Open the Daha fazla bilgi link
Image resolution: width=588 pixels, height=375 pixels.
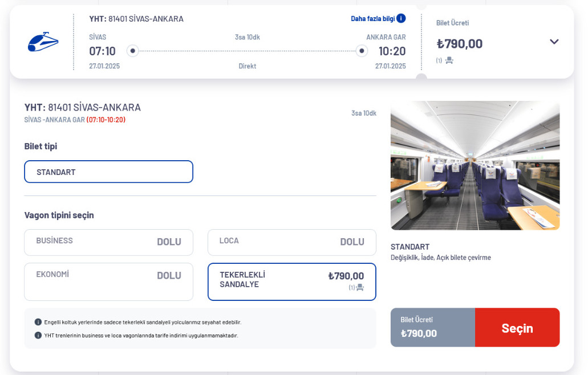coord(372,18)
